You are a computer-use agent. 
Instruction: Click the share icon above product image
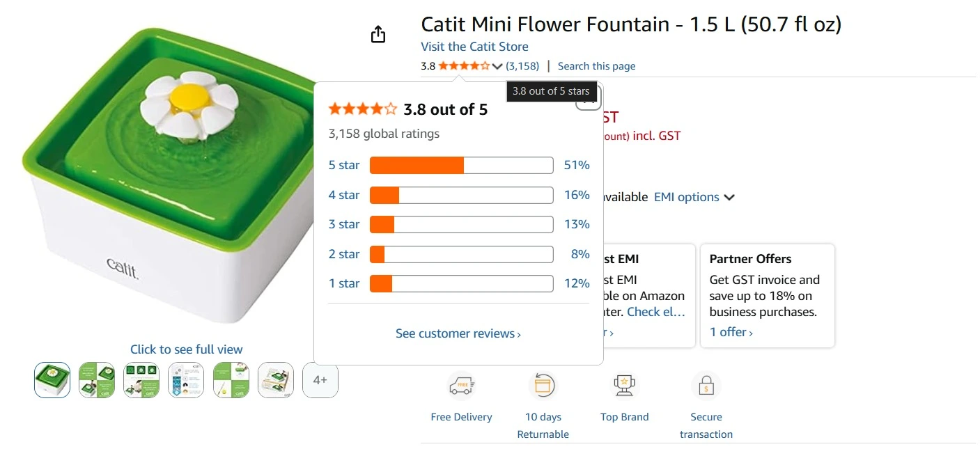tap(378, 34)
